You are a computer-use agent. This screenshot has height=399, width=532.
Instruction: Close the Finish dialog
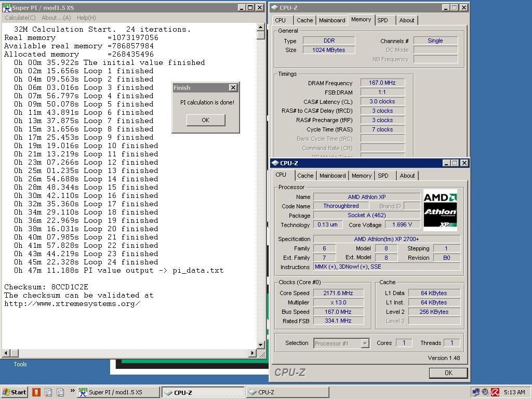point(233,87)
